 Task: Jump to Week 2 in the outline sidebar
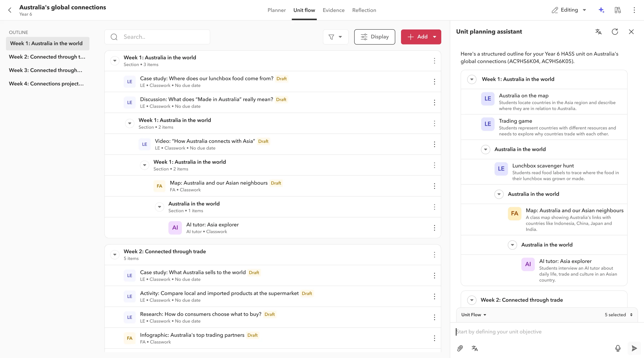tap(47, 57)
